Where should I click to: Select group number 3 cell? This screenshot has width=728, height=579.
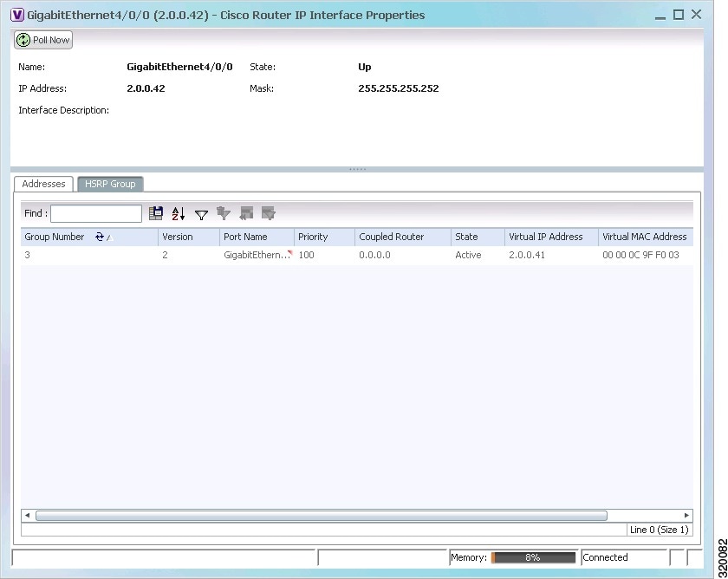click(x=89, y=255)
